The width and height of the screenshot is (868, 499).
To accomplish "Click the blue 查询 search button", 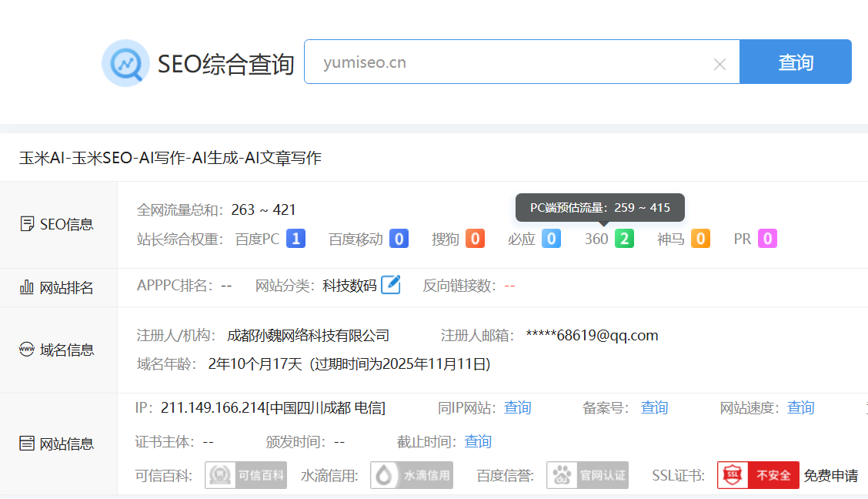I will pos(795,62).
